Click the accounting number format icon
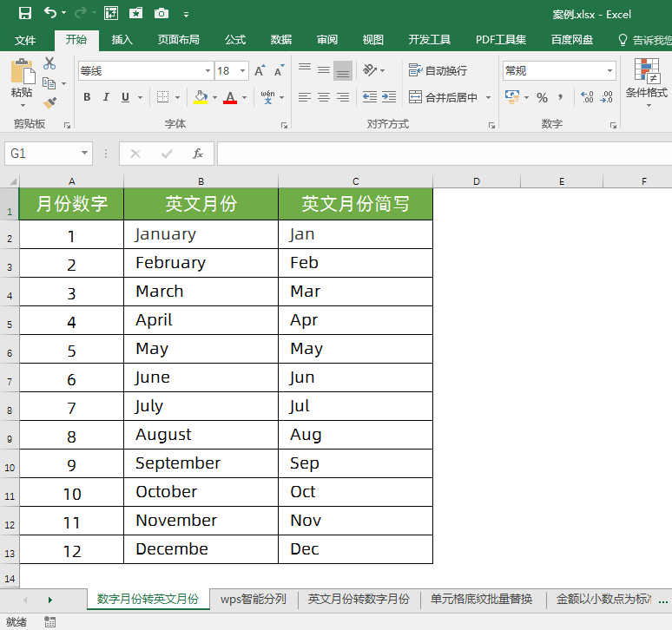672x630 pixels. pos(512,97)
